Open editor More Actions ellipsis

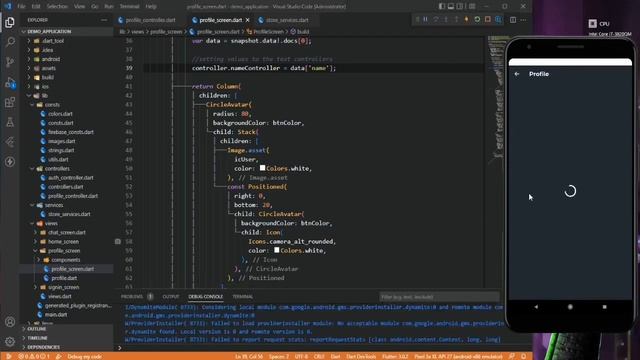point(523,20)
